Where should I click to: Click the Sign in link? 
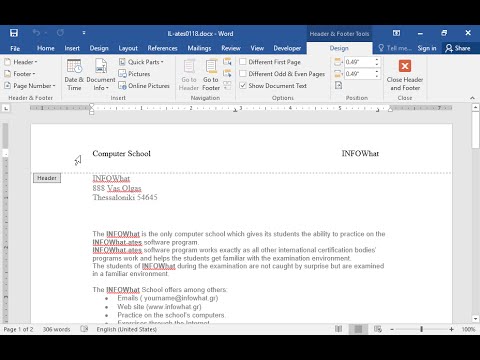427,48
